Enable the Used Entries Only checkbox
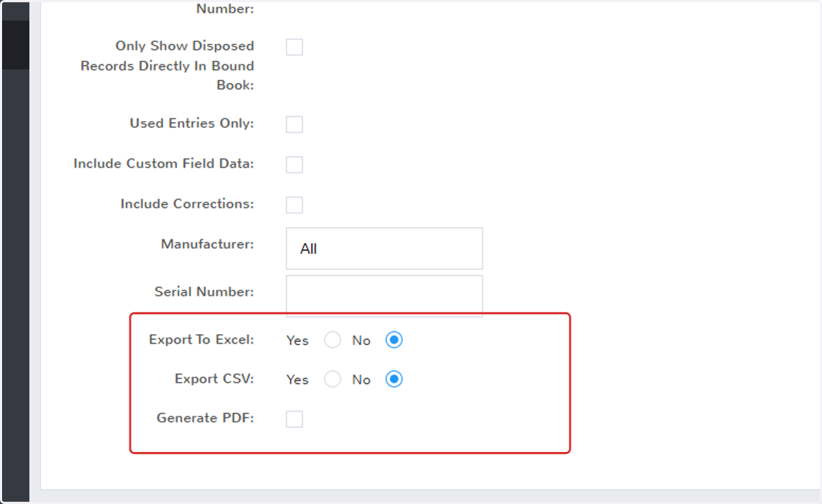This screenshot has height=504, width=822. 295,125
